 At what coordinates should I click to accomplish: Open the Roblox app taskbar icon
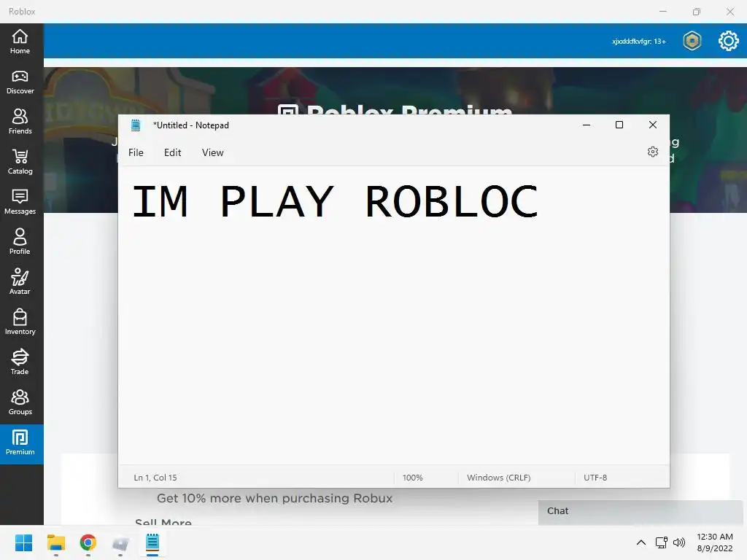[x=120, y=542]
